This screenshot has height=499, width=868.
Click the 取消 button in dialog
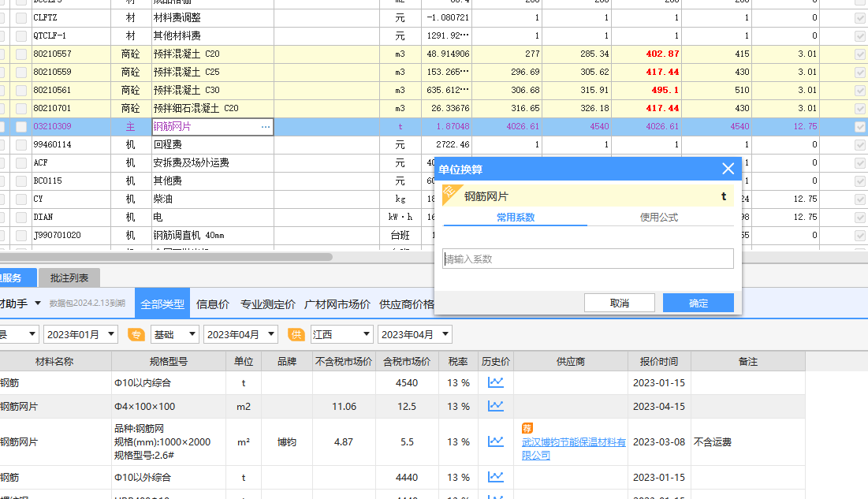tap(620, 303)
